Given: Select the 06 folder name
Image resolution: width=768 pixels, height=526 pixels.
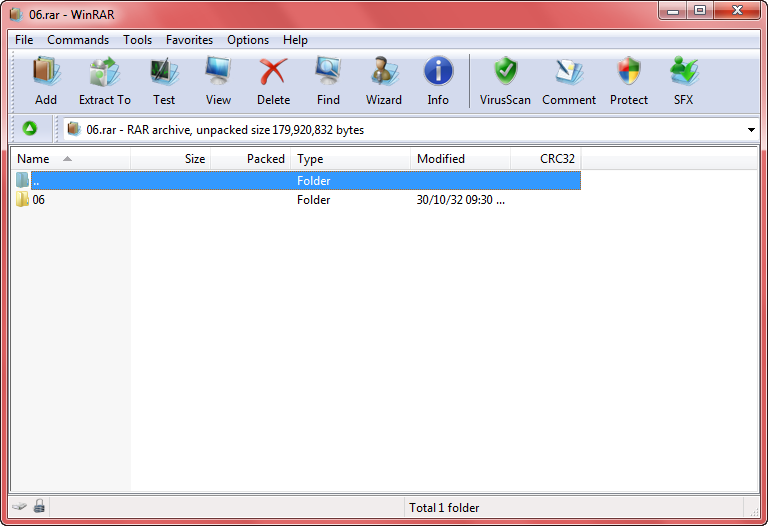Looking at the screenshot, I should pos(38,200).
